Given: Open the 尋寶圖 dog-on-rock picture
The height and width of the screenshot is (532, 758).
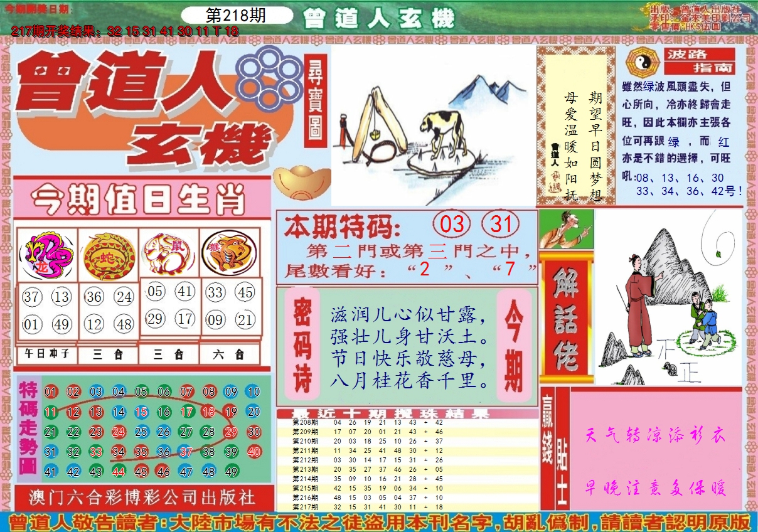Looking at the screenshot, I should [433, 125].
